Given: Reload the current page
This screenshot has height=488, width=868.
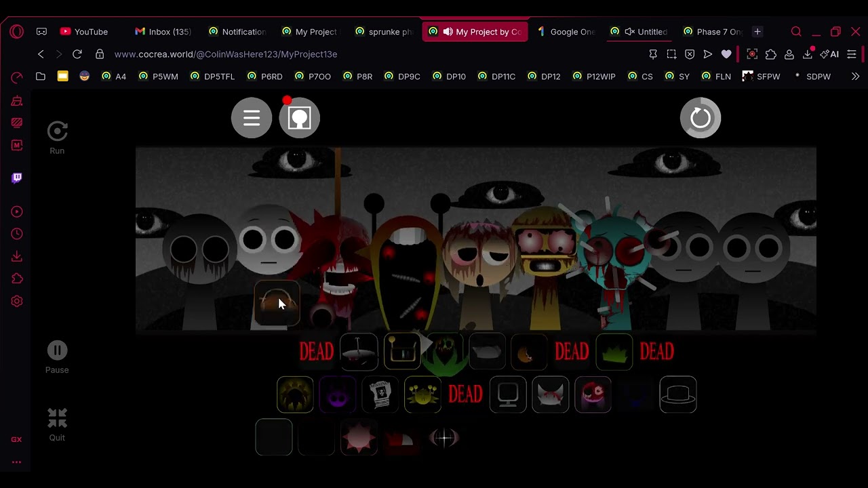Looking at the screenshot, I should point(77,54).
